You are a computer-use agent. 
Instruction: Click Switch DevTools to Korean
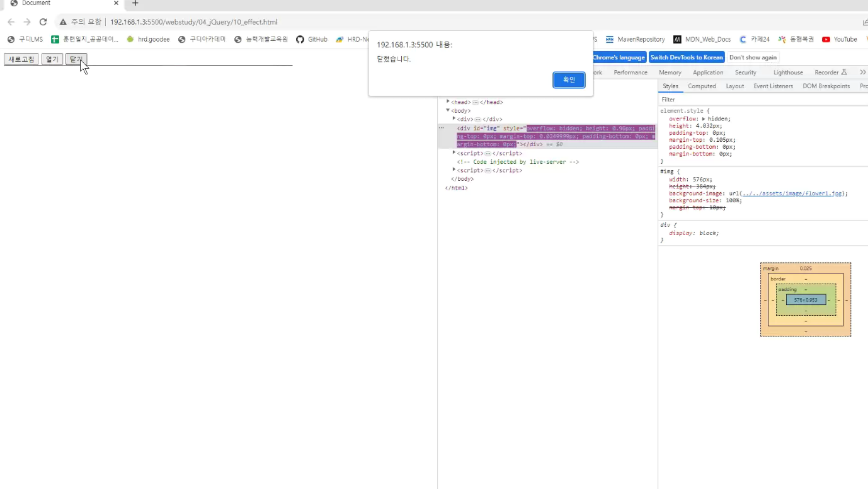[x=687, y=57]
